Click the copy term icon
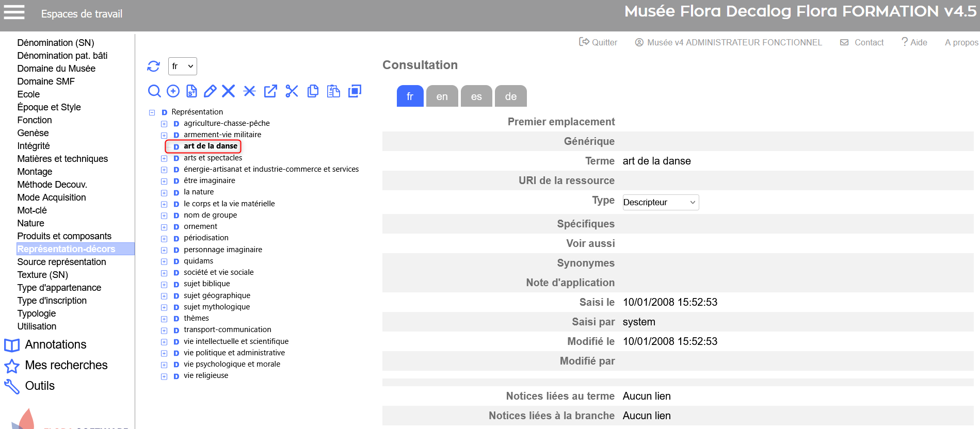The image size is (980, 429). click(313, 91)
